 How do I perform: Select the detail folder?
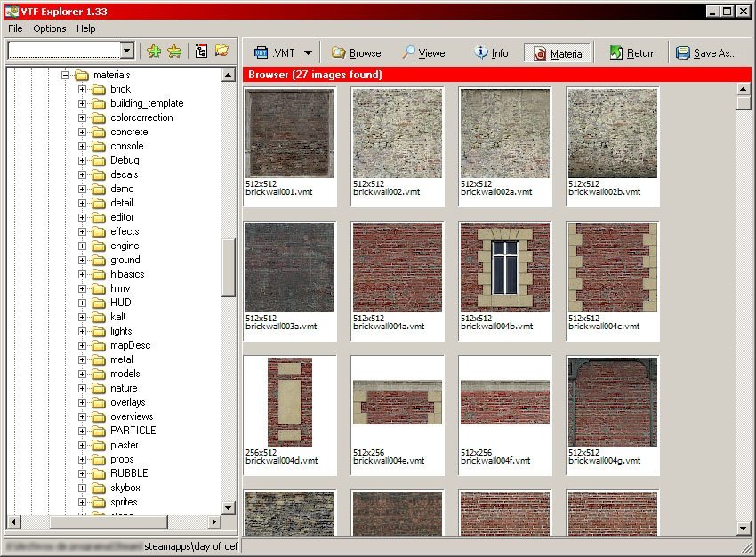122,203
